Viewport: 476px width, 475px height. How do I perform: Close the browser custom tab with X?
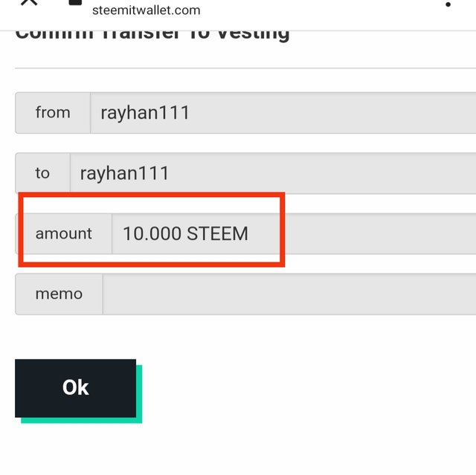[29, 2]
